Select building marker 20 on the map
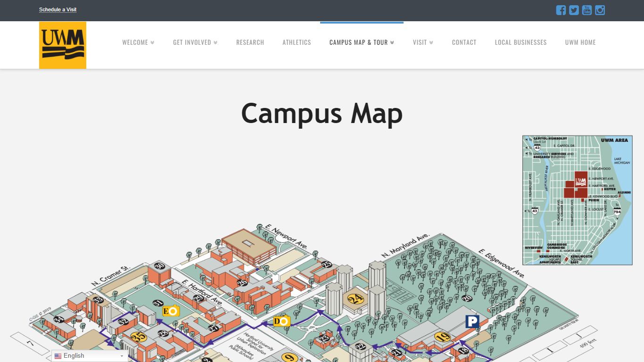 click(x=467, y=298)
